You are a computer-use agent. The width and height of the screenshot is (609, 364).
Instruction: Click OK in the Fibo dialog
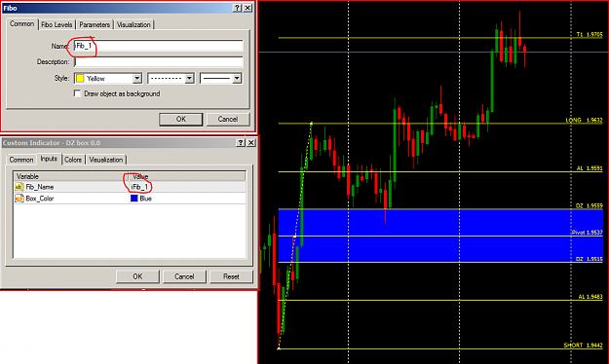(x=181, y=119)
